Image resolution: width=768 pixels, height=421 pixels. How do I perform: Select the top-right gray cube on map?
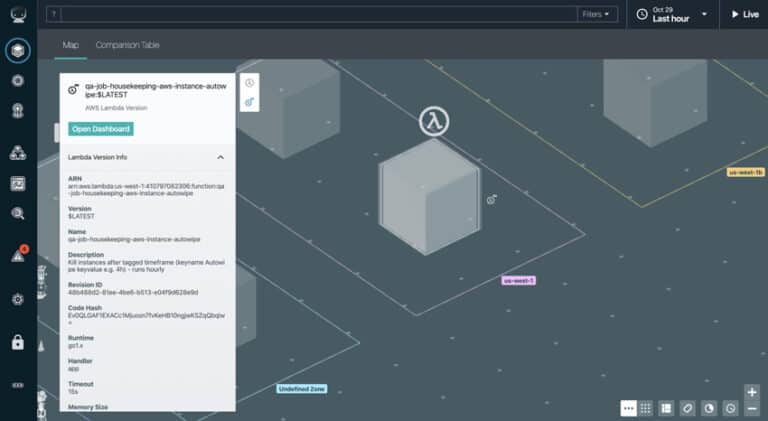655,103
